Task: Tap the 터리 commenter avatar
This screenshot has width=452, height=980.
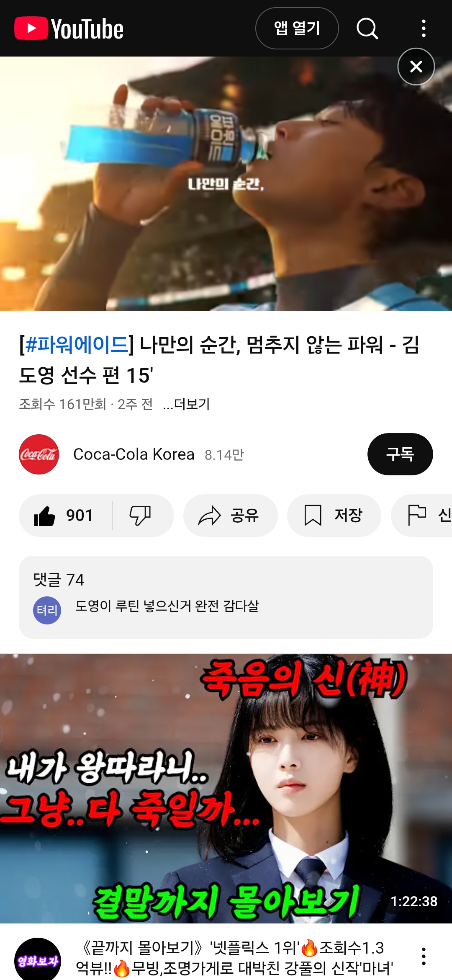Action: (47, 610)
